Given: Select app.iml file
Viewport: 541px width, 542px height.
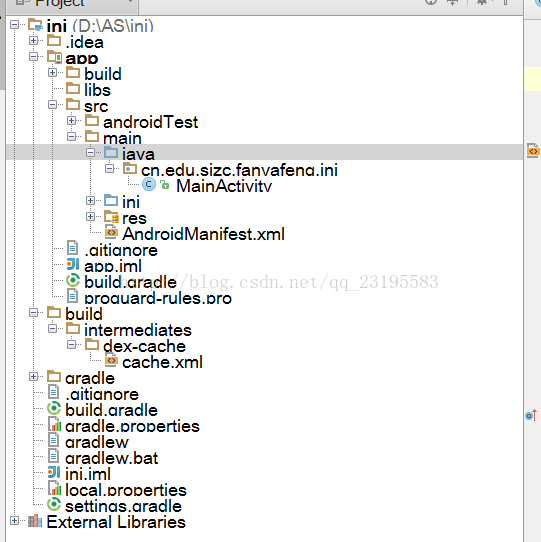Looking at the screenshot, I should (113, 266).
